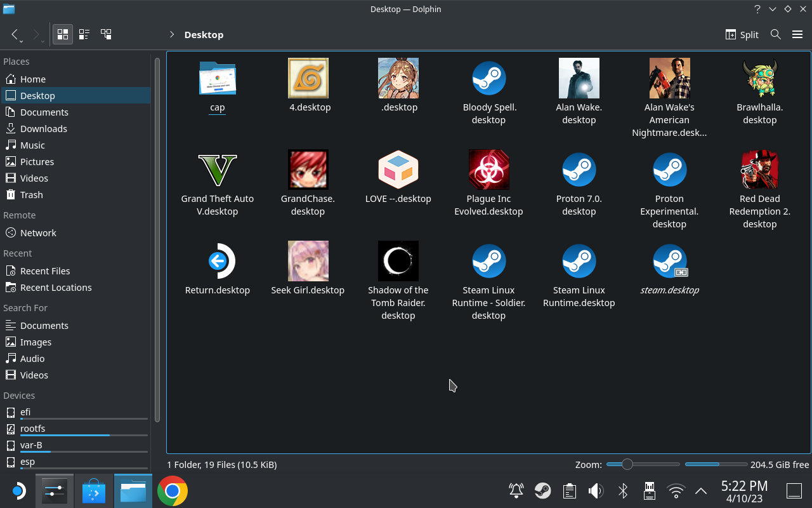Switch to Details view mode
Screen dimensions: 812x508
(106, 34)
